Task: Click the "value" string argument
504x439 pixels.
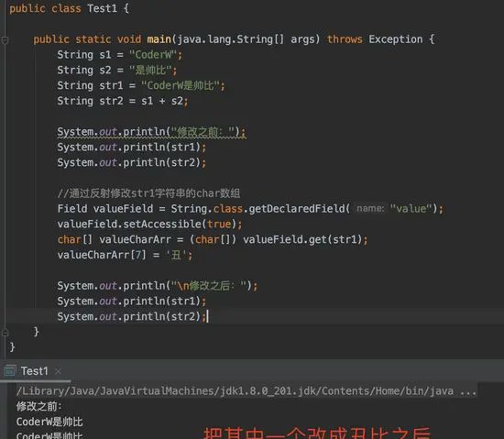Action: [411, 209]
